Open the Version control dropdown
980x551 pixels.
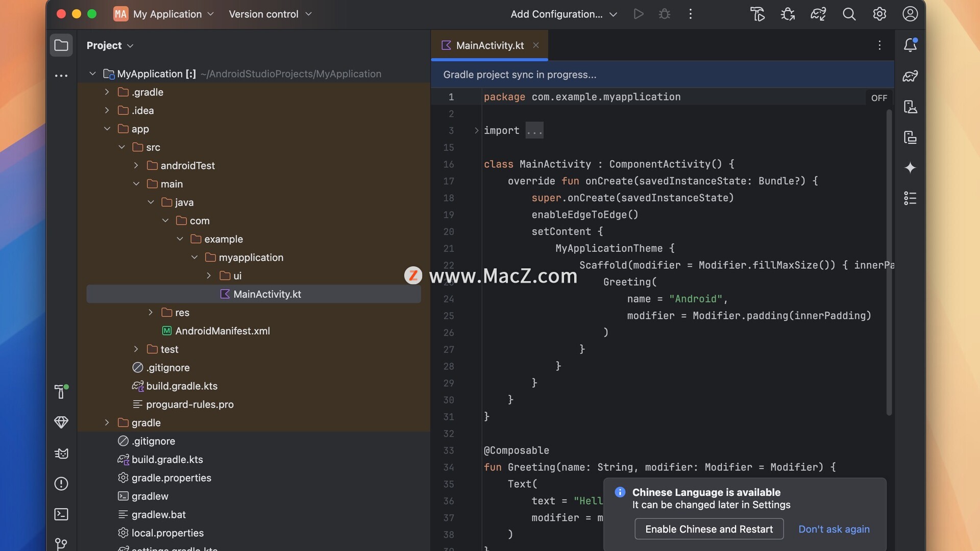(270, 14)
